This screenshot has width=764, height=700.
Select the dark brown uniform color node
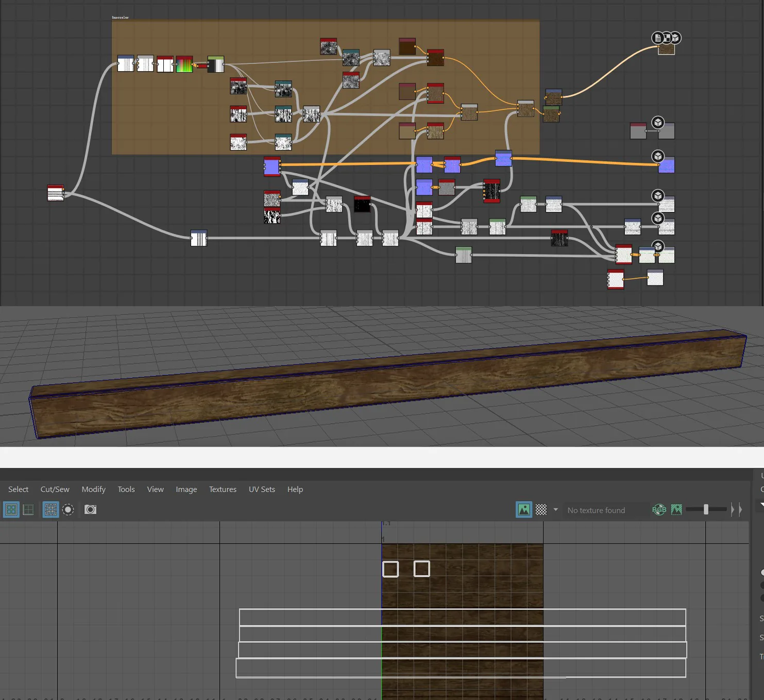pos(407,46)
